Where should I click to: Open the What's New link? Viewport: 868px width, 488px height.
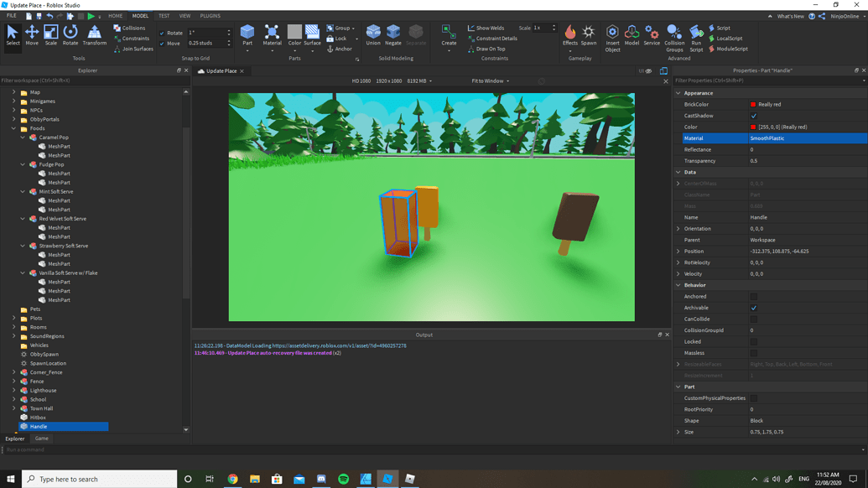791,16
